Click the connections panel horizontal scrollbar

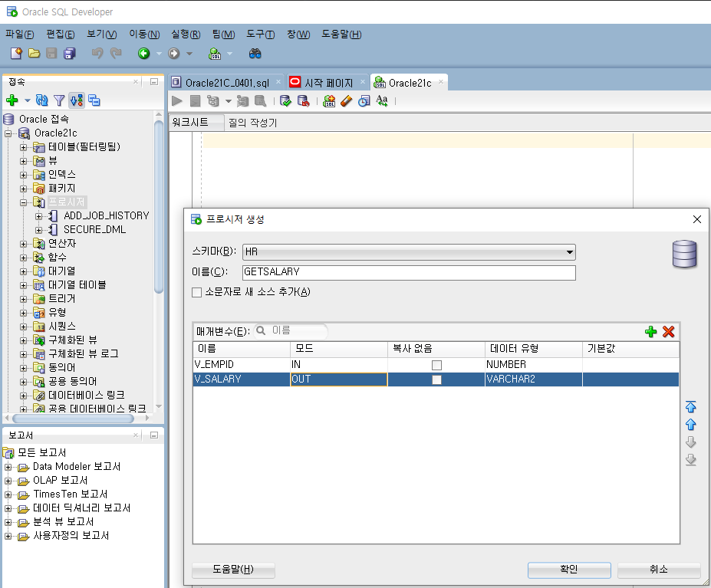pos(73,419)
